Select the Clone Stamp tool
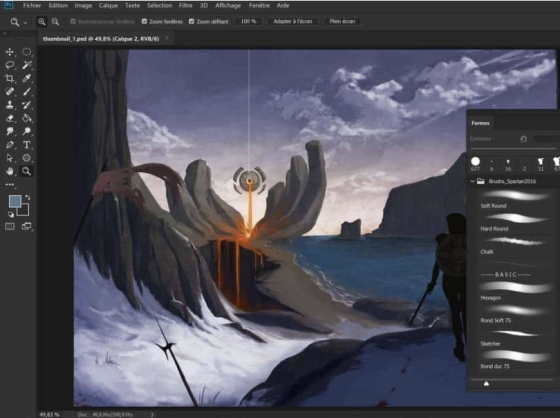 pyautogui.click(x=10, y=105)
